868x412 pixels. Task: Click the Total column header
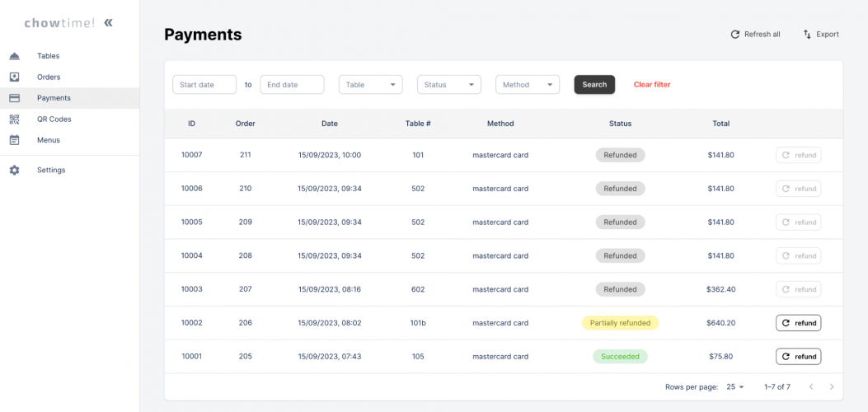720,124
